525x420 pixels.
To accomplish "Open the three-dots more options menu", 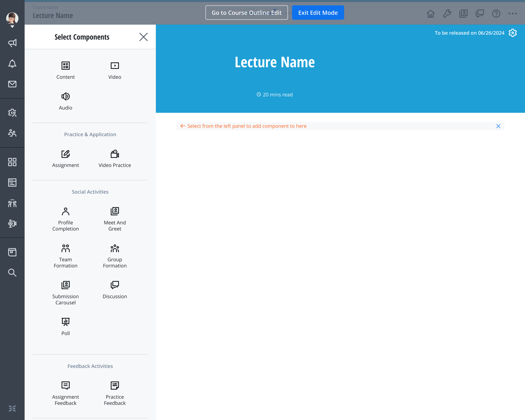I will pos(512,14).
